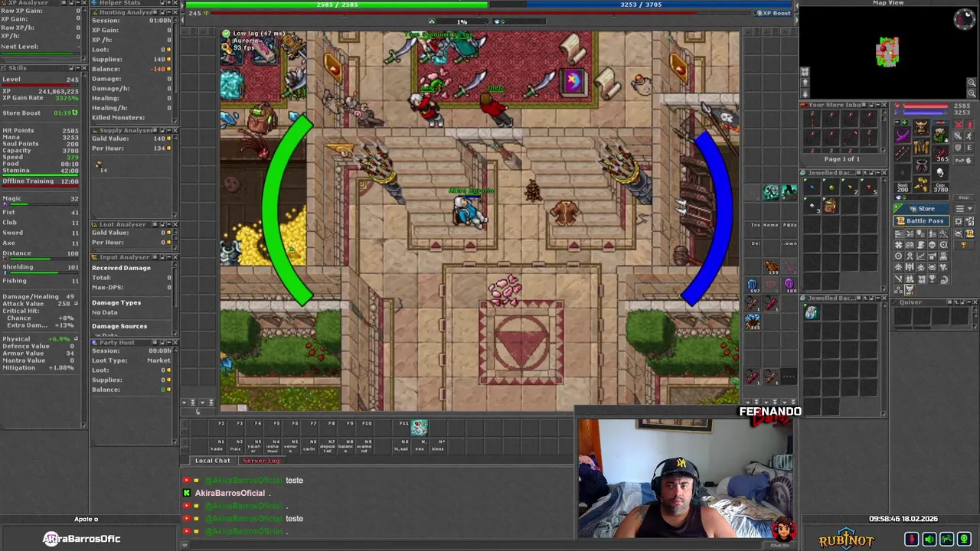
Task: Click the AkiraBarrosOficial Kick chat name
Action: [x=230, y=494]
